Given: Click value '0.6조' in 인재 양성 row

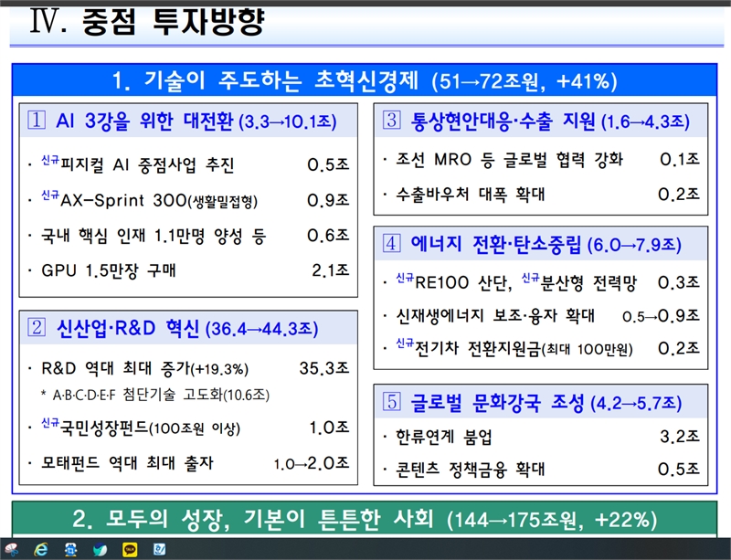Looking at the screenshot, I should click(328, 236).
